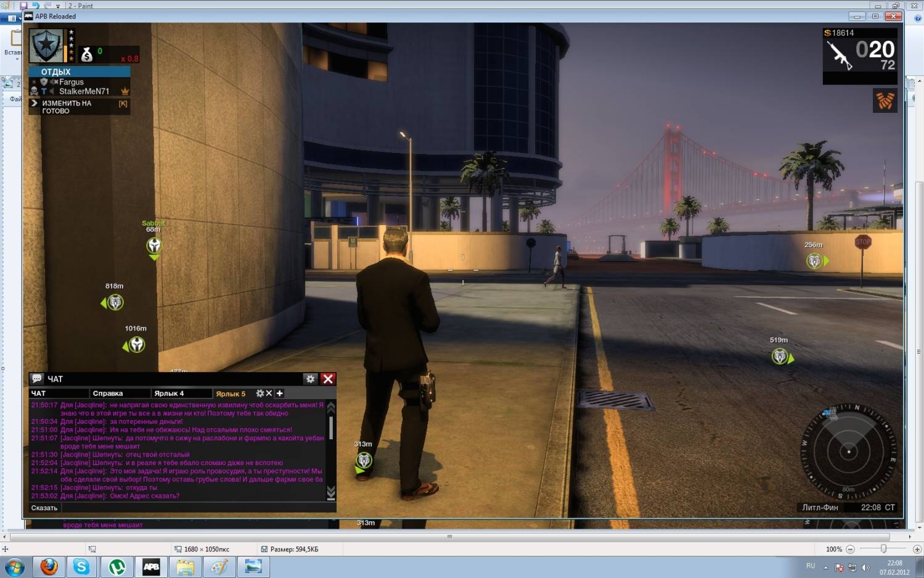Image resolution: width=924 pixels, height=578 pixels.
Task: Switch to the ЧАТ tab
Action: (x=59, y=393)
